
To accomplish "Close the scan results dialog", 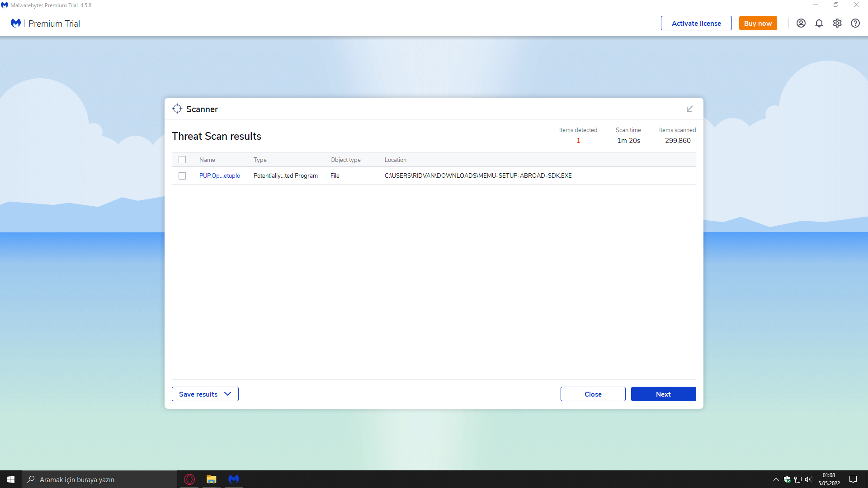I will (593, 394).
